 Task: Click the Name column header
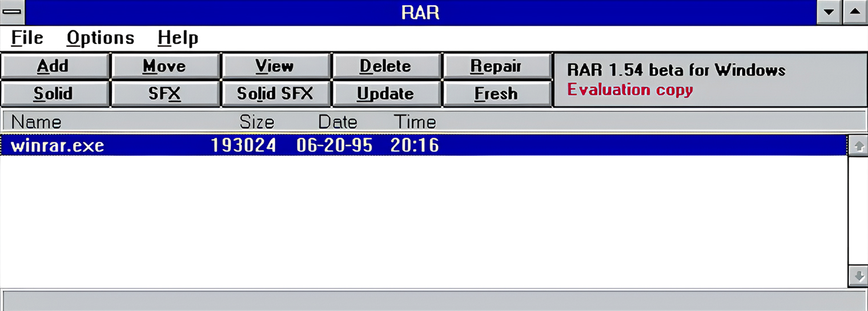(36, 122)
